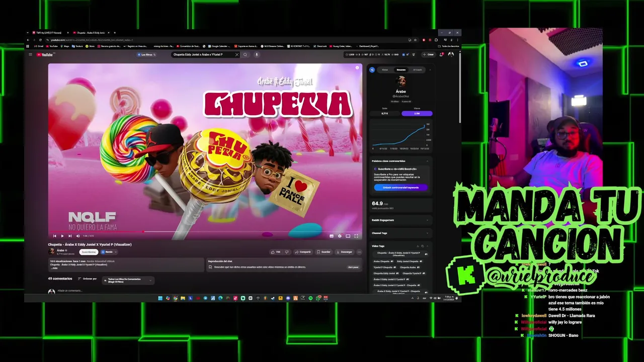Click the Chupetia Eddy Joniel tag
This screenshot has width=644, height=362.
click(x=386, y=274)
